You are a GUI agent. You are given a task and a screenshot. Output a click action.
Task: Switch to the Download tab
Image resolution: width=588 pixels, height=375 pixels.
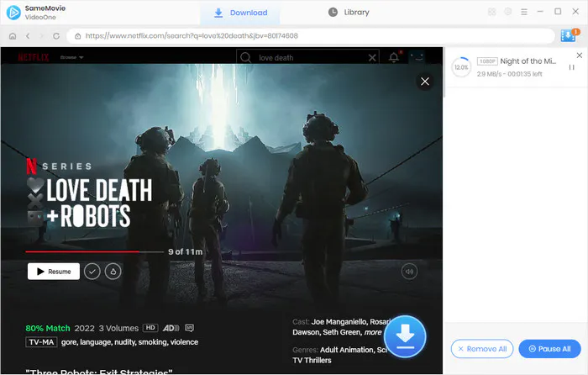pyautogui.click(x=240, y=13)
